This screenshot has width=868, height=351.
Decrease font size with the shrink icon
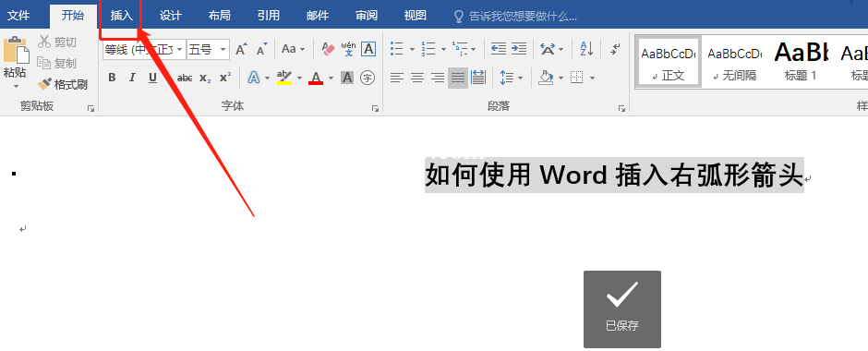(262, 49)
